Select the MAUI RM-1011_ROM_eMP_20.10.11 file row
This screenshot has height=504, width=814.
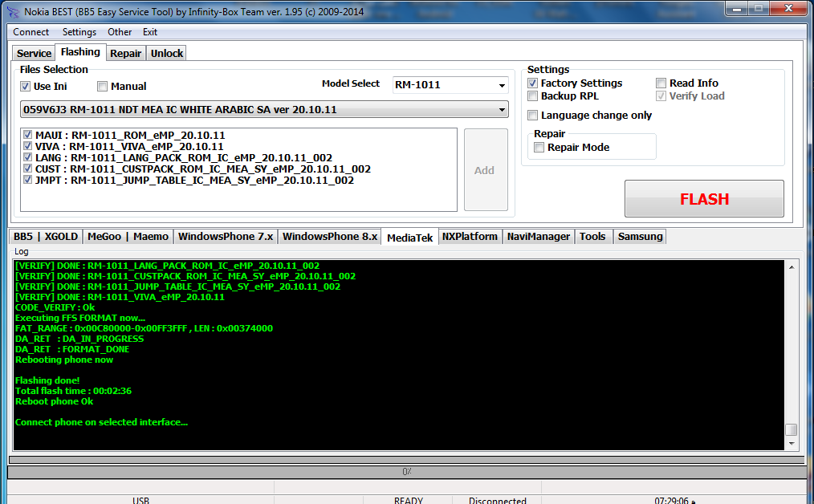pos(130,135)
